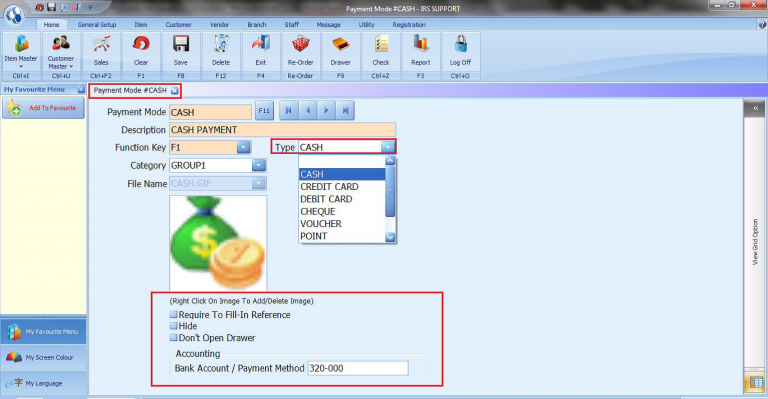Click the Clear ribbon icon
Viewport: 768px width, 399px height.
click(141, 51)
